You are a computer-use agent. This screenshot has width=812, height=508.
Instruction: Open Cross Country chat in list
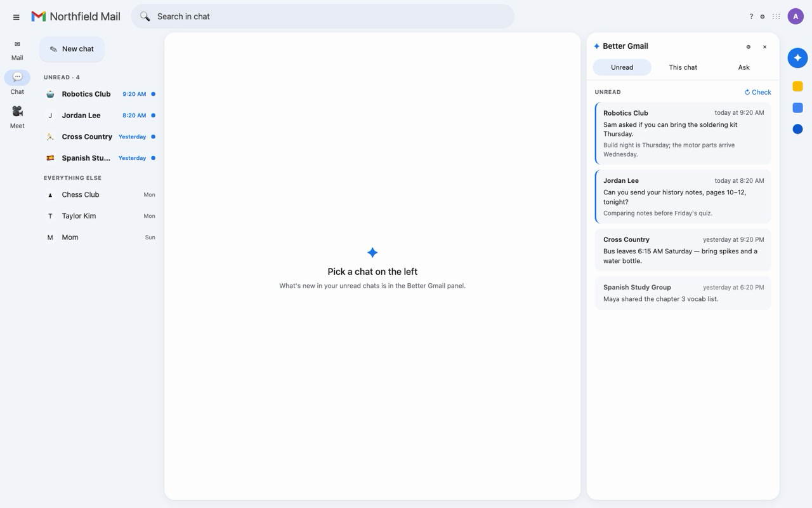[100, 137]
